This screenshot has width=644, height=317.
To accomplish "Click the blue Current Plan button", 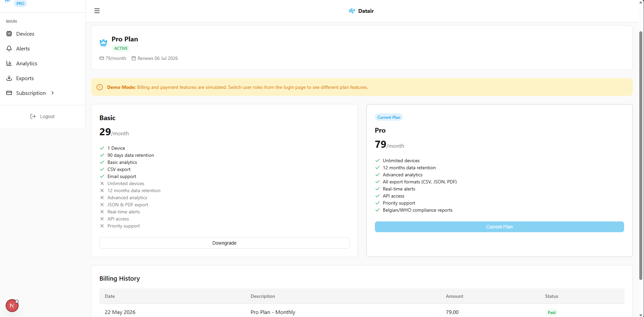I will coord(499,227).
